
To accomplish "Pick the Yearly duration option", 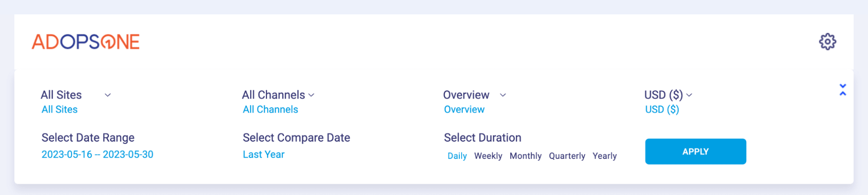I will point(604,156).
